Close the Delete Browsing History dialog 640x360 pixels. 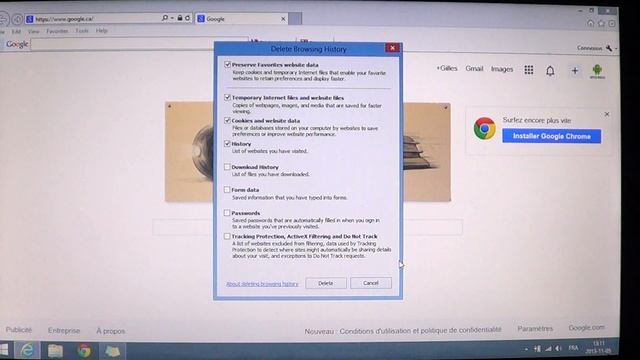click(x=393, y=48)
